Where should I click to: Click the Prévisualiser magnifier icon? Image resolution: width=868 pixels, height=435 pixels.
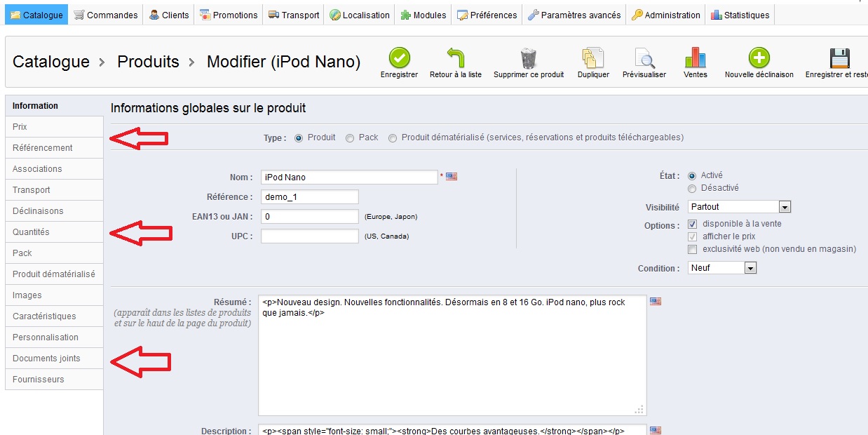pyautogui.click(x=644, y=58)
